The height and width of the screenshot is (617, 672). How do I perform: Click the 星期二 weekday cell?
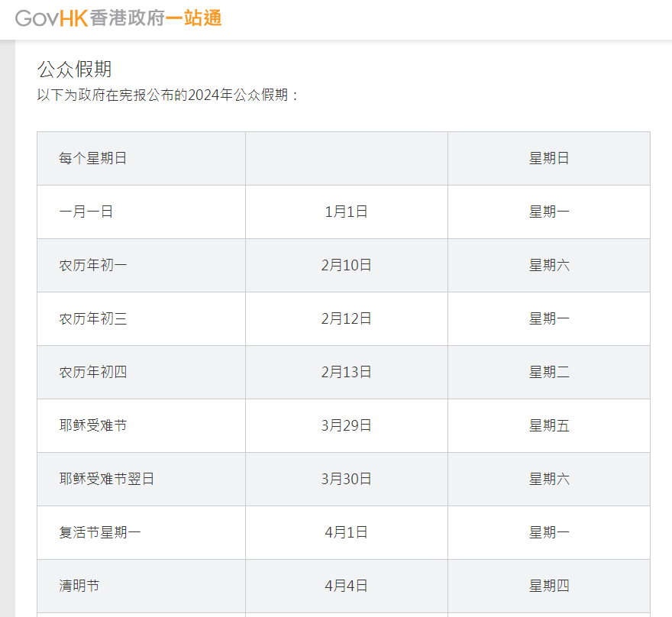(549, 373)
